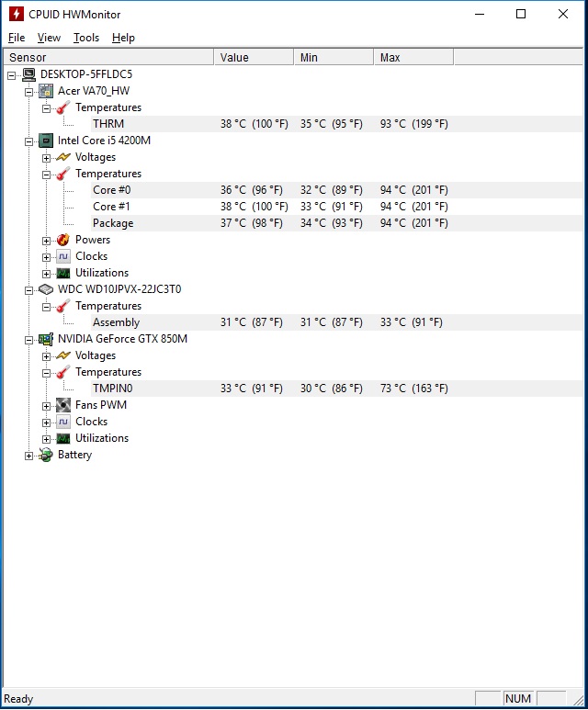This screenshot has width=588, height=710.
Task: Minimize the HWMonitor window
Action: click(x=480, y=14)
